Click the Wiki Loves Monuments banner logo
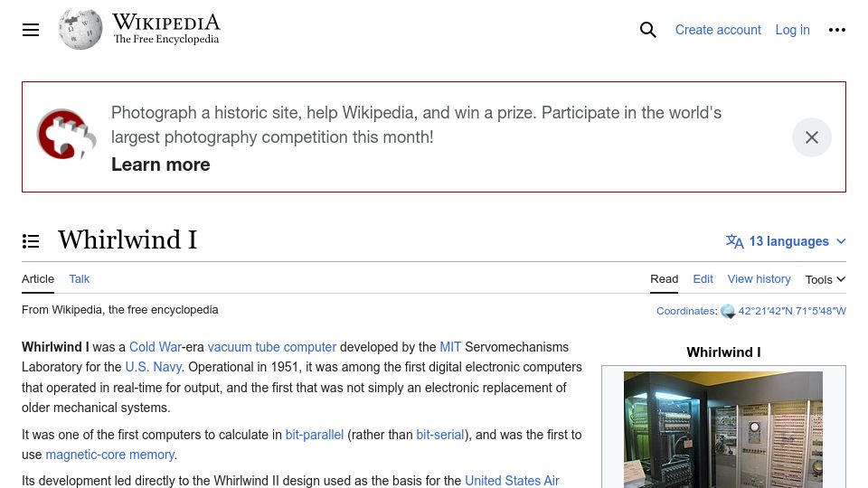This screenshot has width=868, height=488. coord(66,135)
